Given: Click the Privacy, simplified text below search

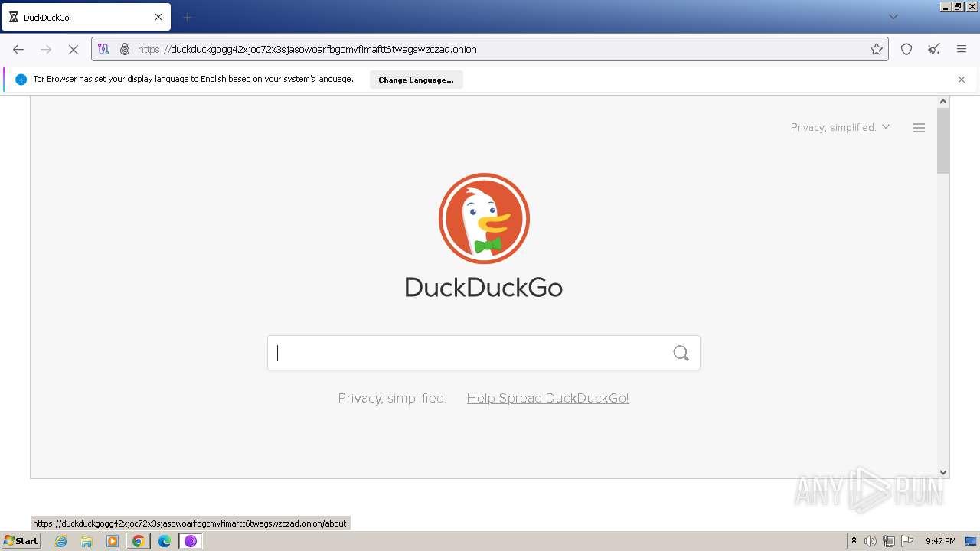Looking at the screenshot, I should (x=392, y=398).
